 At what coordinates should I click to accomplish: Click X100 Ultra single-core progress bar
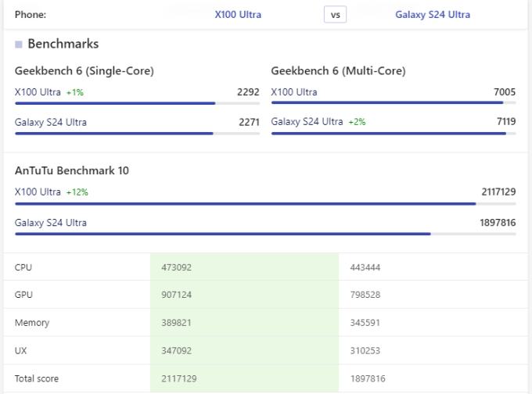pos(138,103)
